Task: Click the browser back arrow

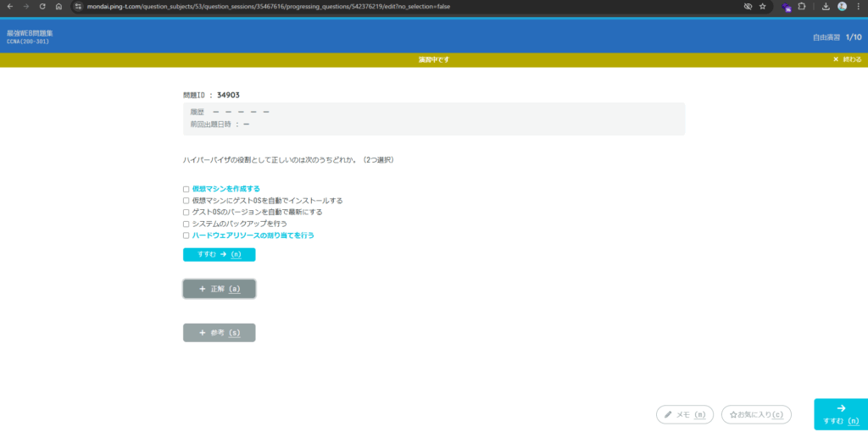Action: click(9, 6)
